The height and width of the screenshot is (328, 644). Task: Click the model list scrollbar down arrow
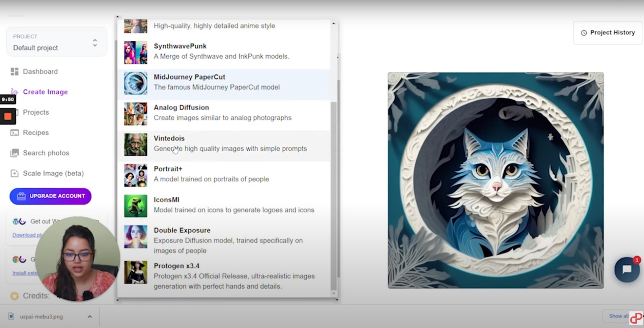click(x=334, y=293)
